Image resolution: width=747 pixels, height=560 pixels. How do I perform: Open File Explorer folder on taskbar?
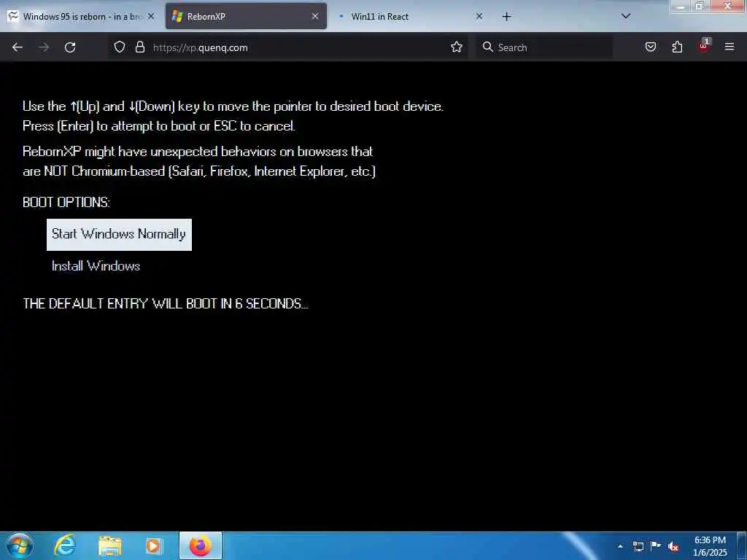point(110,545)
